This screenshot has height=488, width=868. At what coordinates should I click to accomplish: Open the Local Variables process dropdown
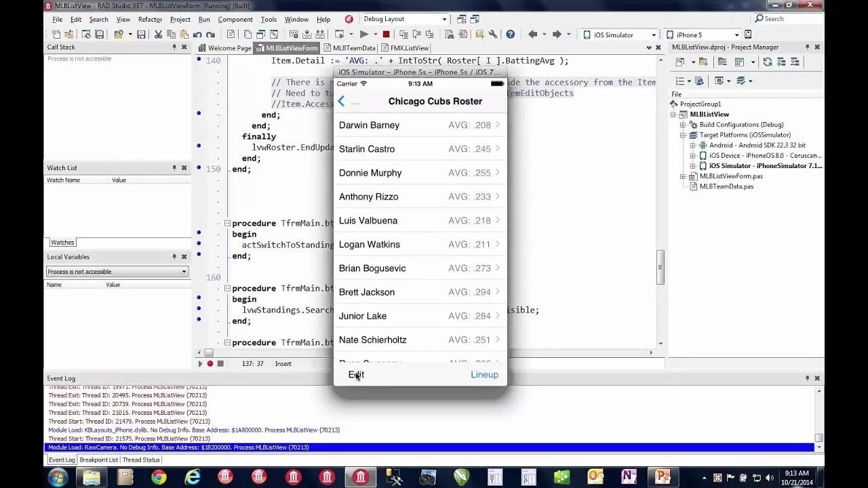184,272
